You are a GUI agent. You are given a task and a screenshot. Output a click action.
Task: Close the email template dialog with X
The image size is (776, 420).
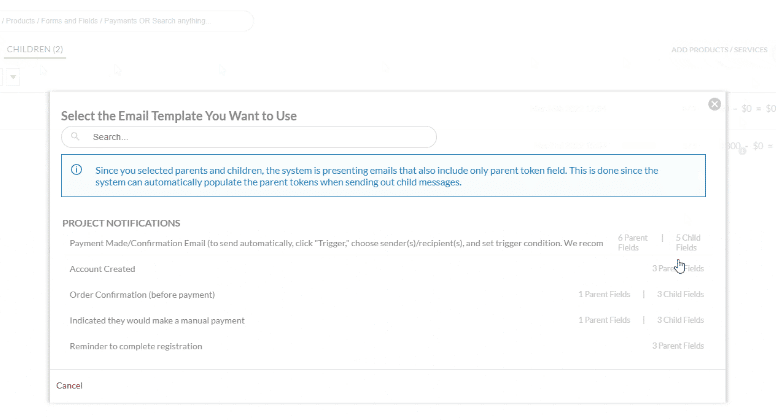coord(714,104)
